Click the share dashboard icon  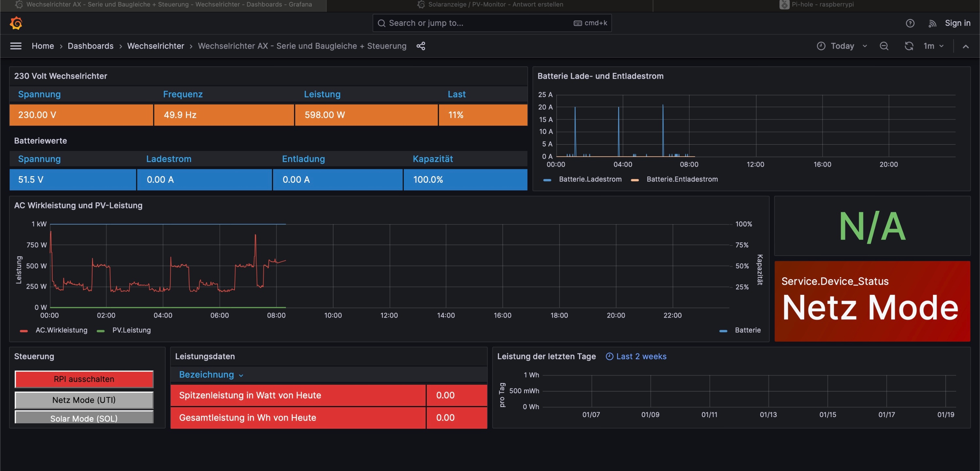[420, 46]
